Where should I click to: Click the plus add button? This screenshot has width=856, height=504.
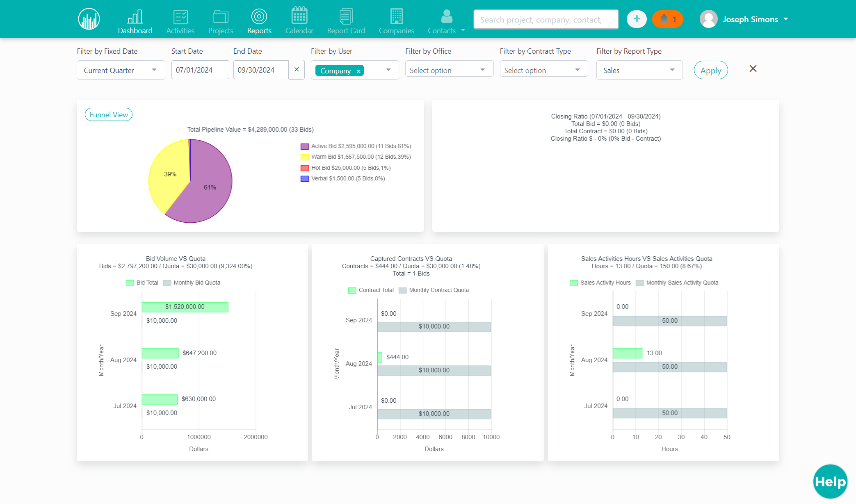(x=637, y=19)
